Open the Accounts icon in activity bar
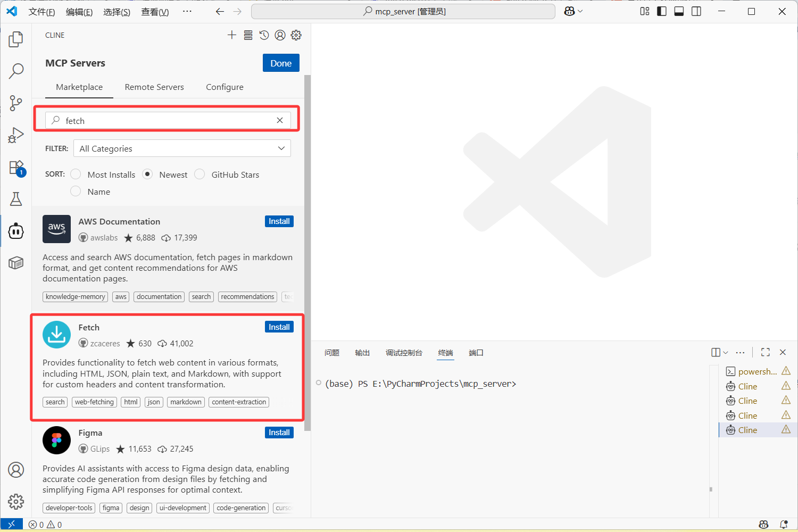Image resolution: width=798 pixels, height=532 pixels. pyautogui.click(x=16, y=470)
